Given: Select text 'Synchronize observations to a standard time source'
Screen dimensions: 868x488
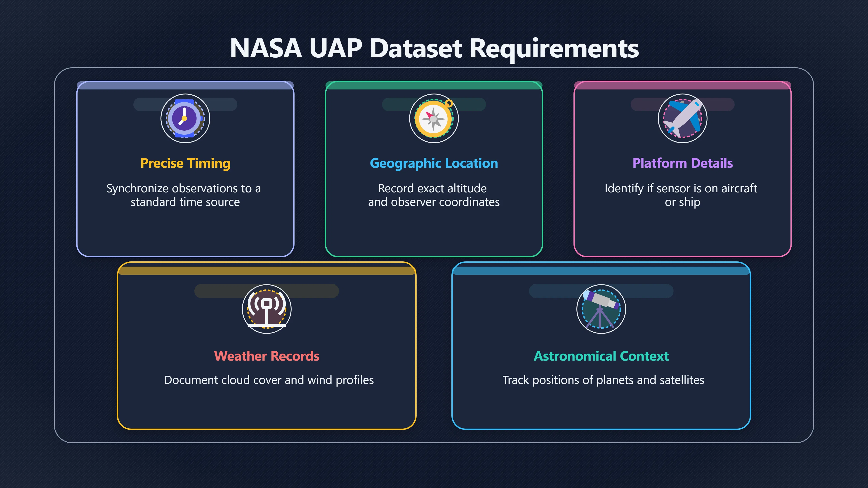Looking at the screenshot, I should 184,195.
